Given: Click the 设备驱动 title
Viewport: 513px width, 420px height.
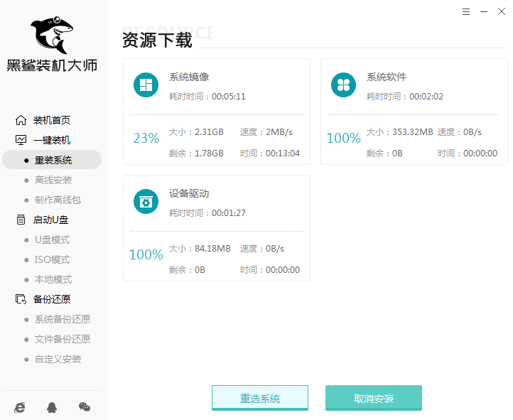Looking at the screenshot, I should click(x=189, y=193).
